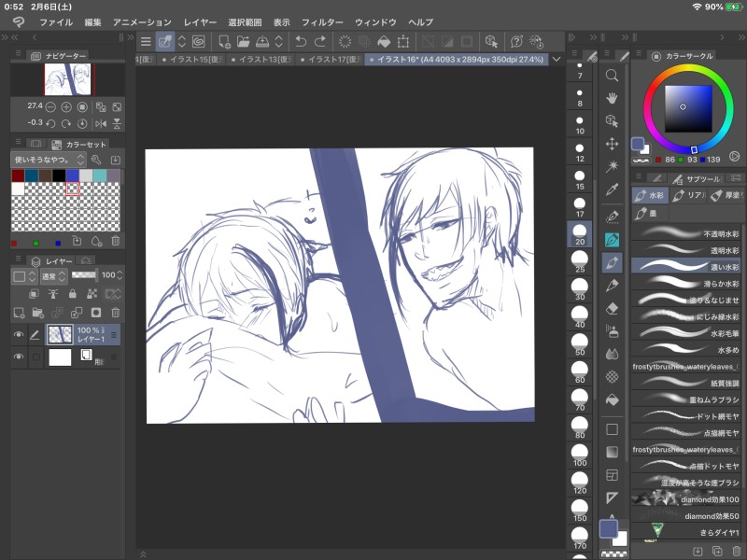Screen dimensions: 747x560
Task: Open the フィルター menu
Action: [x=322, y=21]
